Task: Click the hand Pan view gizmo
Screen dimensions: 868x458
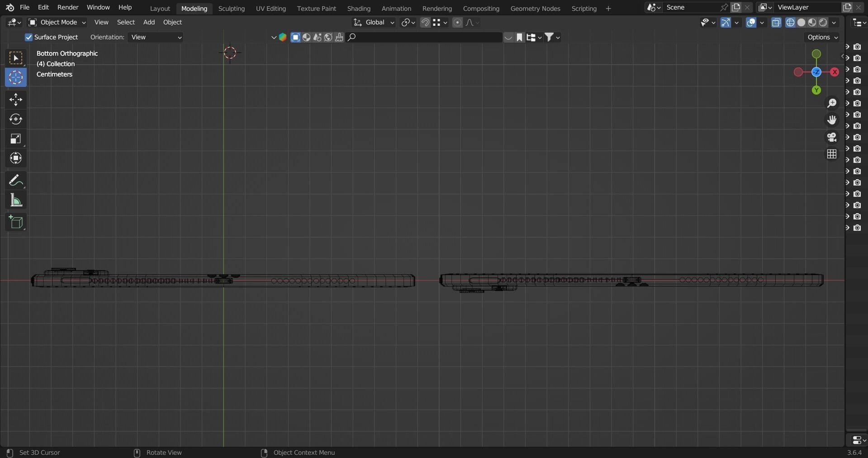Action: pos(832,120)
